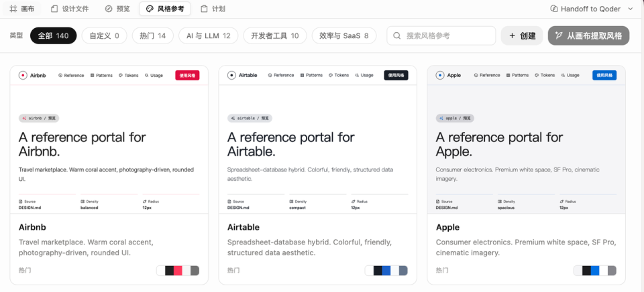Filter by AI 与 LLM 12 category

[x=208, y=35]
